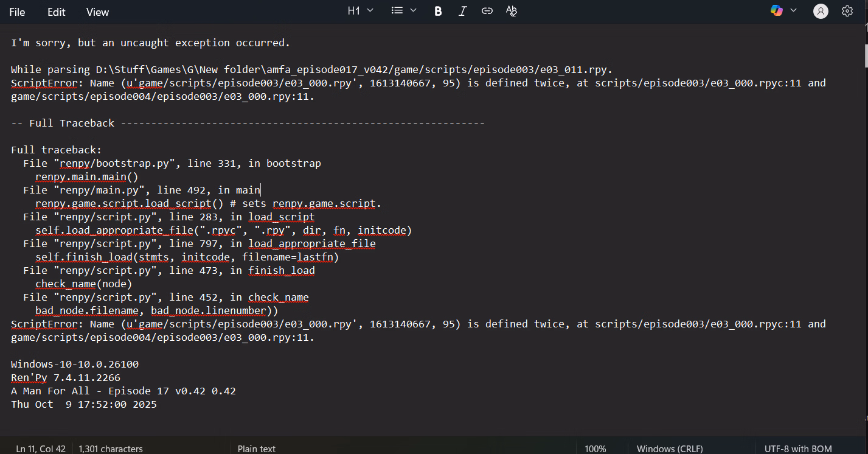Click Ln 11, Col 42 position indicator
This screenshot has width=868, height=454.
pos(41,449)
